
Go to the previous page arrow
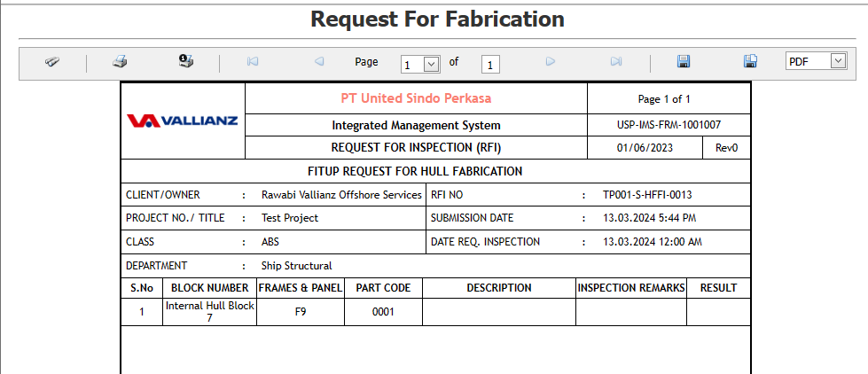click(319, 62)
